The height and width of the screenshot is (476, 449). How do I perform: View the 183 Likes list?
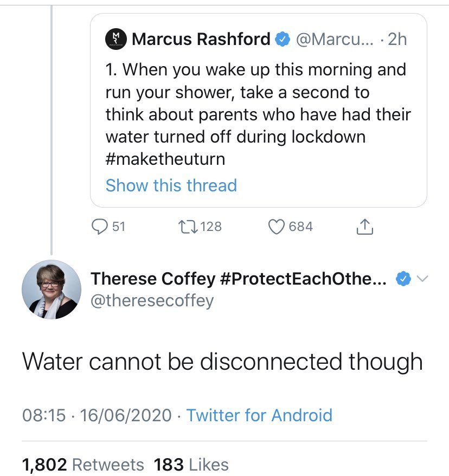coord(191,464)
